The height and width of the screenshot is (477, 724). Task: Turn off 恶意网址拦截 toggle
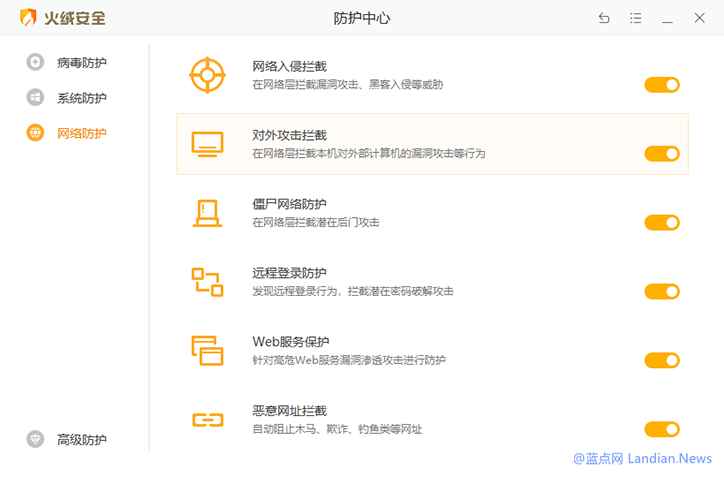pos(661,429)
